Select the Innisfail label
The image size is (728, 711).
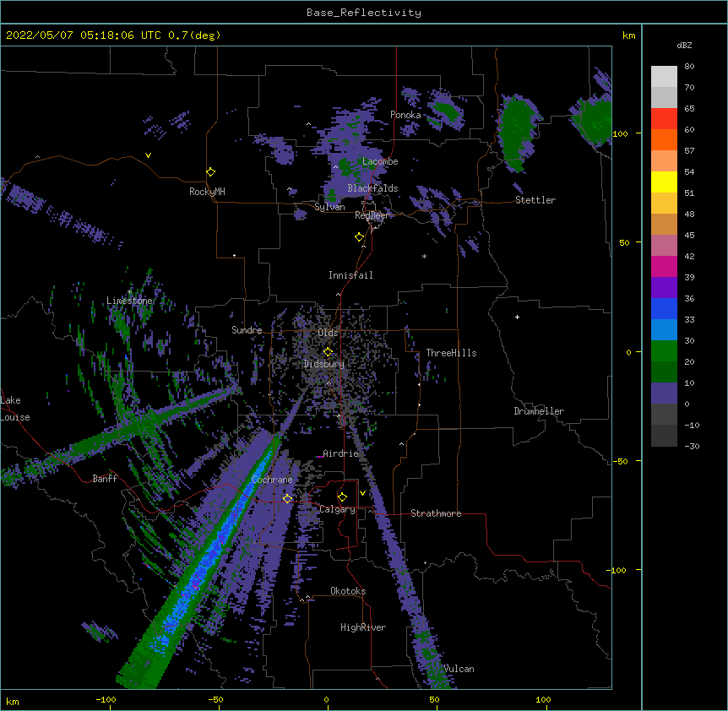[x=350, y=275]
